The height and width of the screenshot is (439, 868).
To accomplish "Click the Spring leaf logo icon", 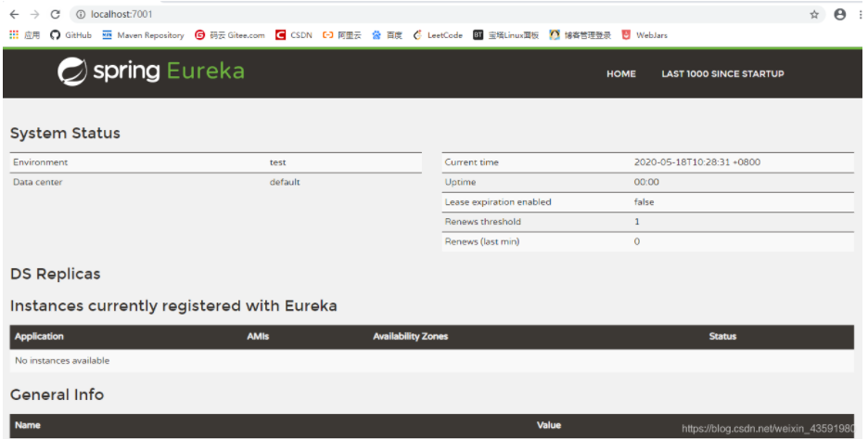I will pos(72,71).
